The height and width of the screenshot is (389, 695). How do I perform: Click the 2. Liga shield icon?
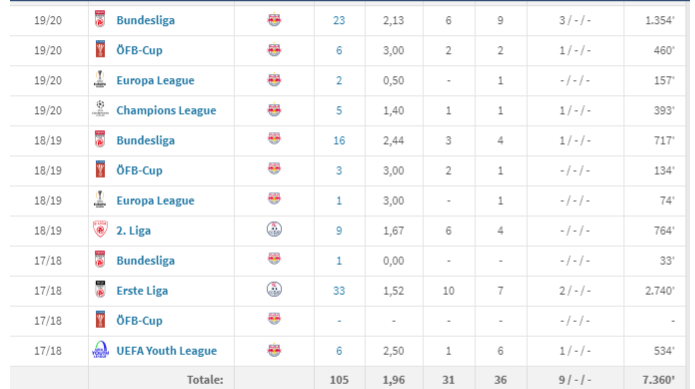click(100, 230)
